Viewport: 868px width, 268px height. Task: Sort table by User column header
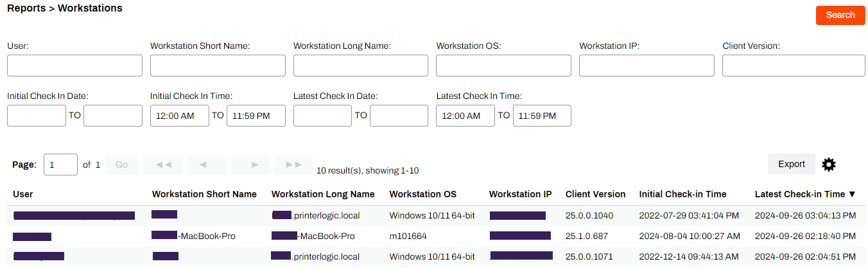23,194
